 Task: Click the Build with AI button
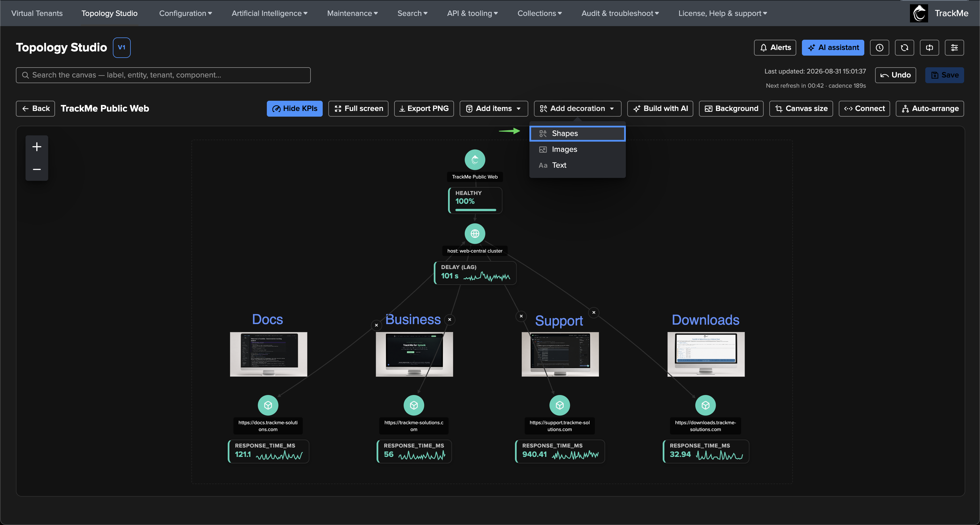[x=660, y=108]
